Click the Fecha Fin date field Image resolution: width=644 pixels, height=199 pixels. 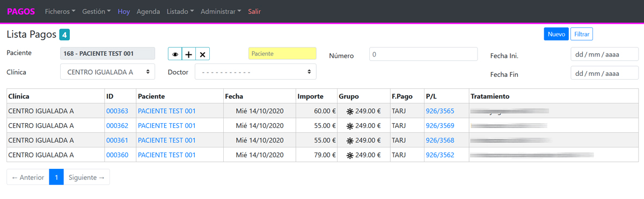(x=604, y=73)
